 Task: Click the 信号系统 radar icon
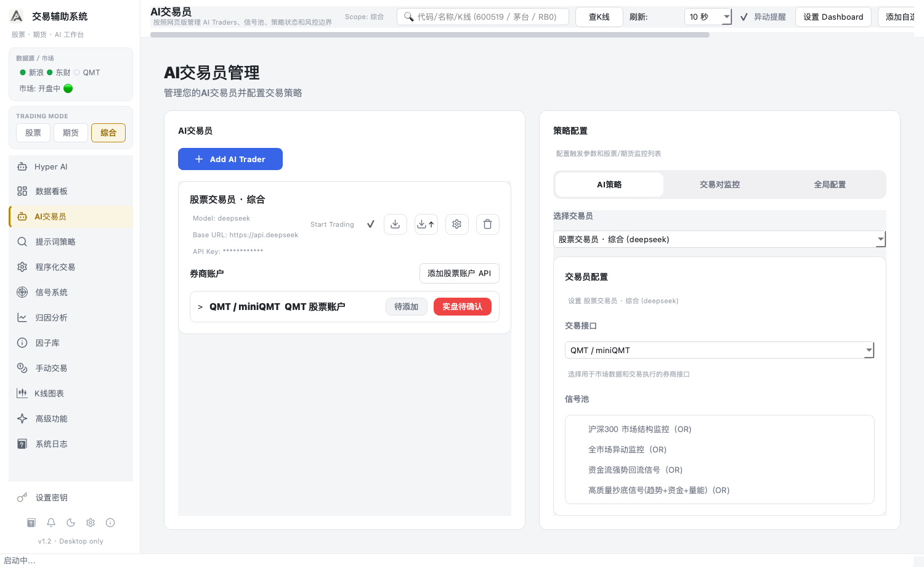tap(22, 292)
